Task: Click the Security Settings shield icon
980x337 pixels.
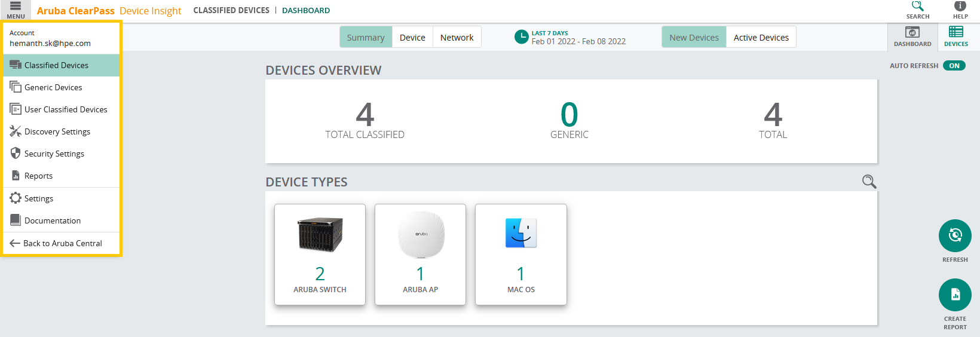Action: pos(16,154)
